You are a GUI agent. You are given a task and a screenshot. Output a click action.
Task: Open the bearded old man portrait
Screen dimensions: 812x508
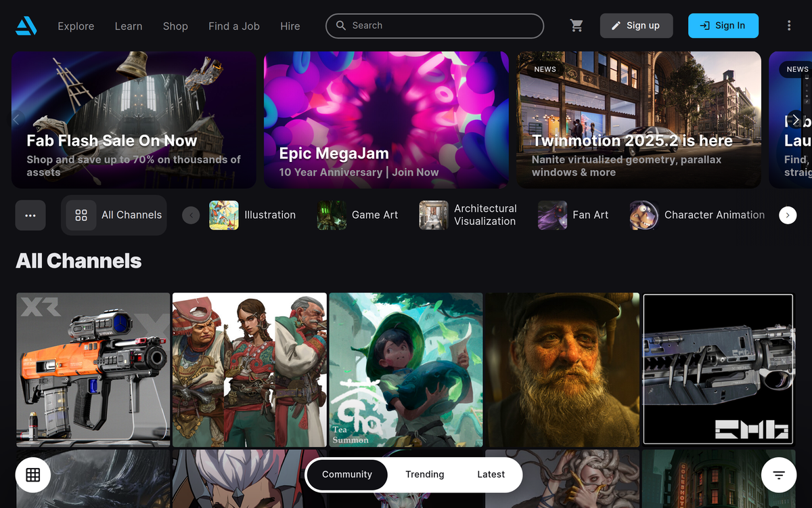tap(562, 370)
